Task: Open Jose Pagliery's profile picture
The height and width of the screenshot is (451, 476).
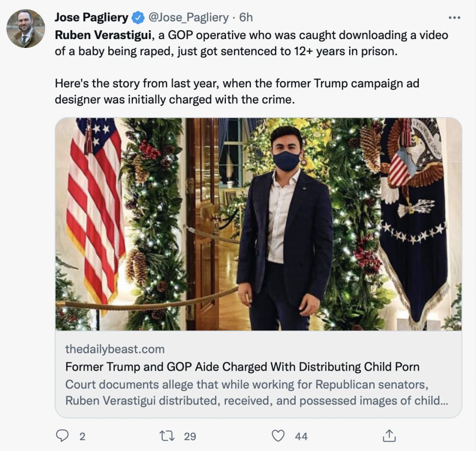Action: click(x=26, y=28)
